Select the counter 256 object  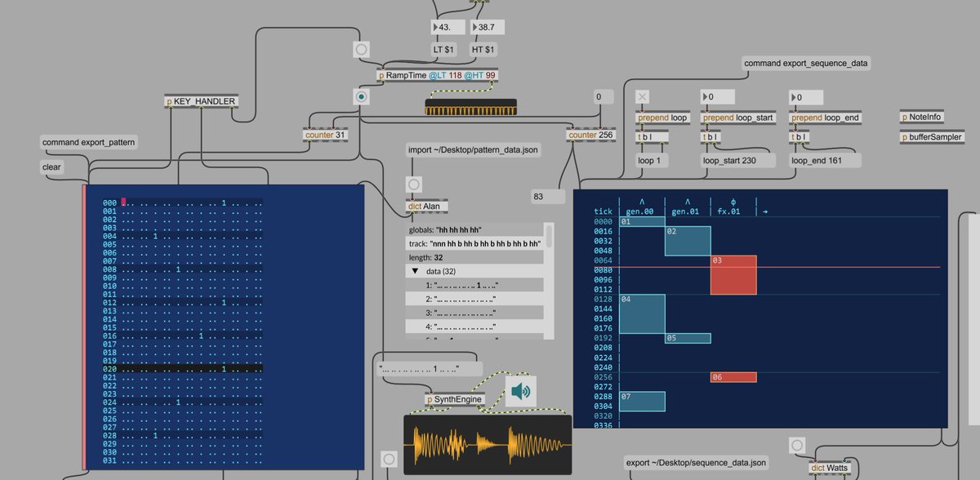click(591, 135)
